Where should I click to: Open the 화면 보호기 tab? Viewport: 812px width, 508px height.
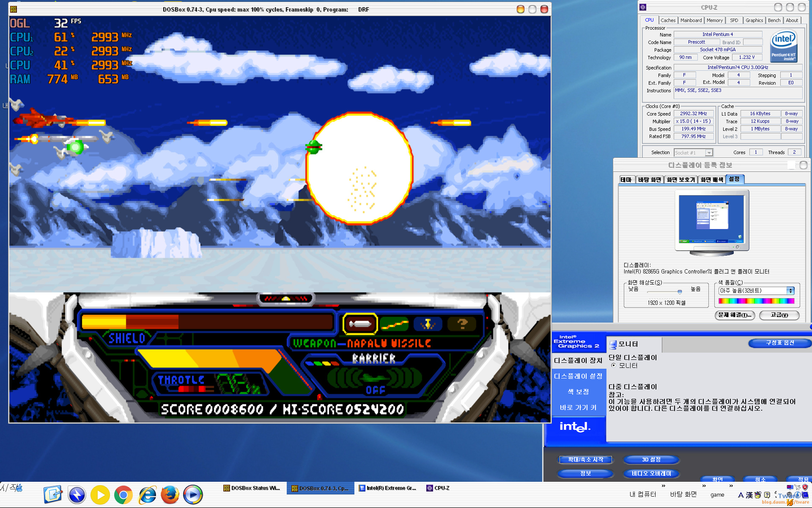[680, 180]
